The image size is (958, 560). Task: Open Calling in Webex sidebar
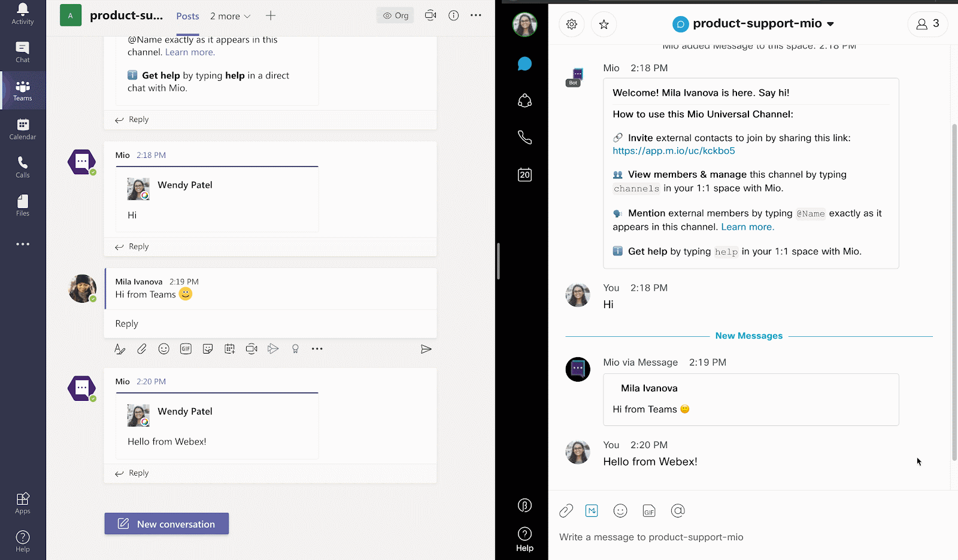tap(525, 138)
